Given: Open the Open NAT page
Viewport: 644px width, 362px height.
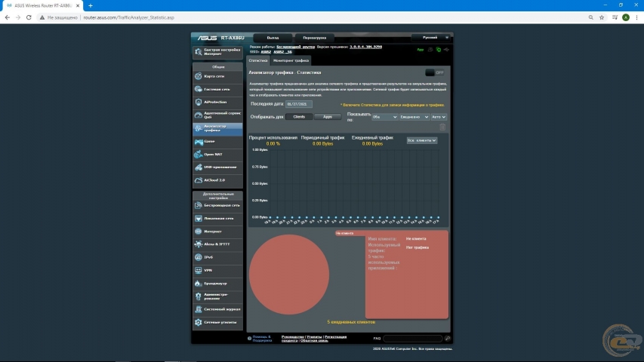Looking at the screenshot, I should point(217,155).
